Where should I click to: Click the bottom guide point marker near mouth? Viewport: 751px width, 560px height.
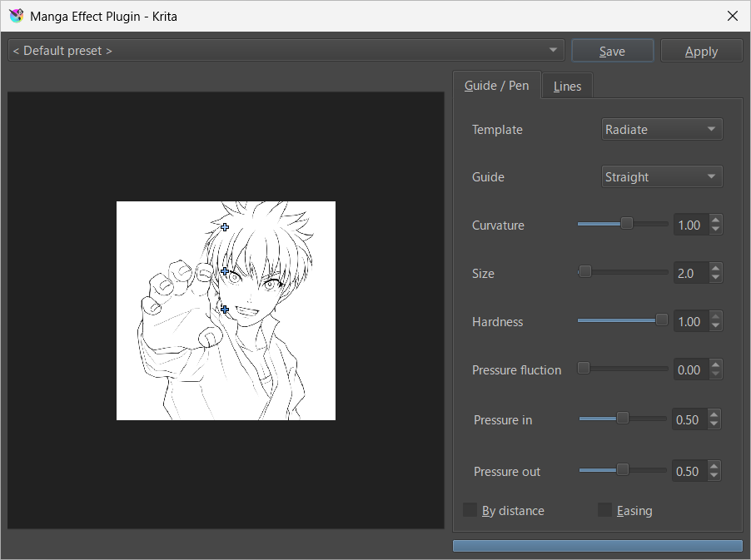pos(225,309)
